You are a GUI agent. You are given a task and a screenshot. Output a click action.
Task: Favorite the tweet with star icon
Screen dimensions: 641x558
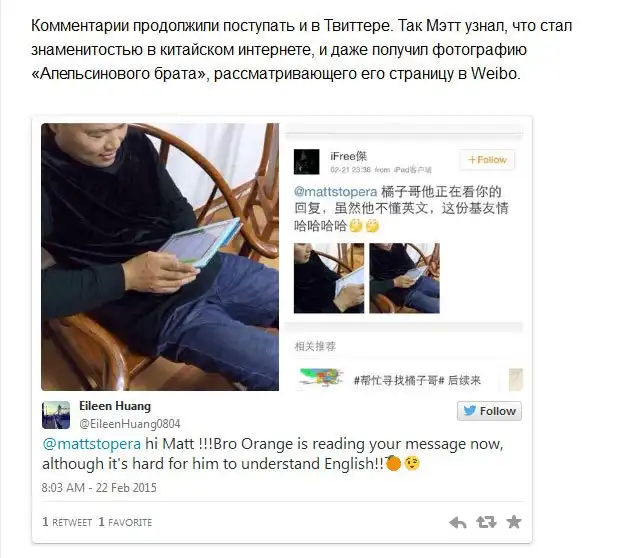[514, 522]
